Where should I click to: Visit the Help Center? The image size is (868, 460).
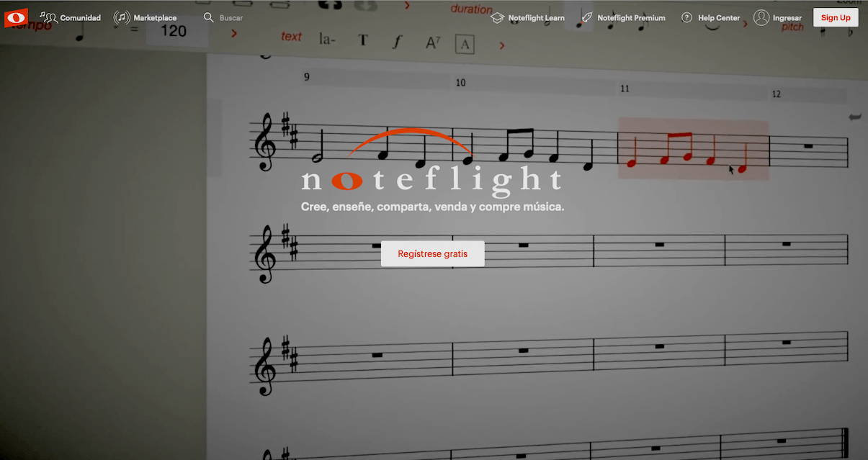pos(710,17)
